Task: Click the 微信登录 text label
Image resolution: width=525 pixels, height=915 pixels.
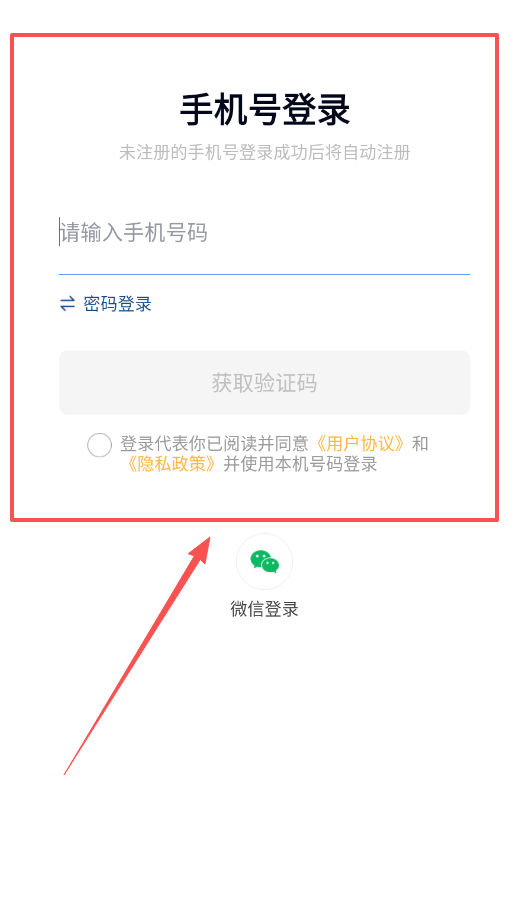Action: pos(264,609)
